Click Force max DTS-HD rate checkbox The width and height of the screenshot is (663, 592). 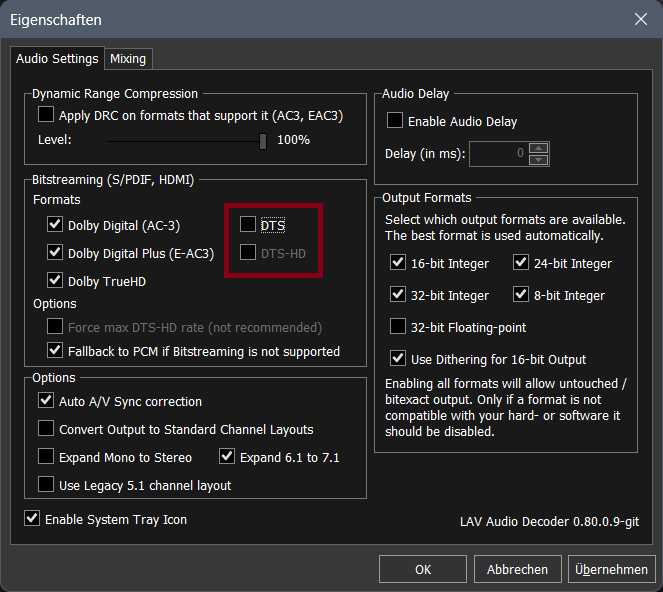pos(55,326)
